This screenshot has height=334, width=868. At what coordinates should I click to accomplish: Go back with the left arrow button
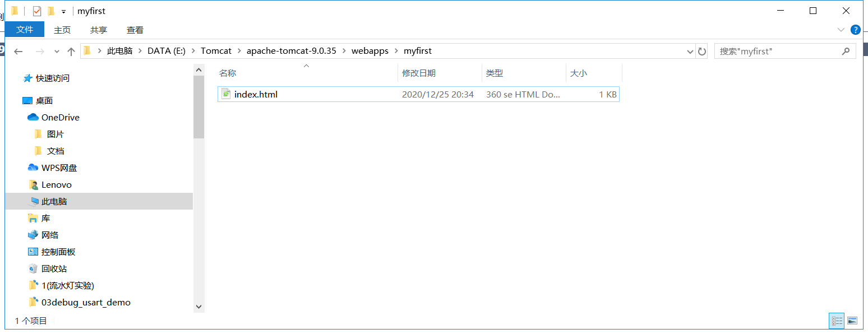(19, 51)
